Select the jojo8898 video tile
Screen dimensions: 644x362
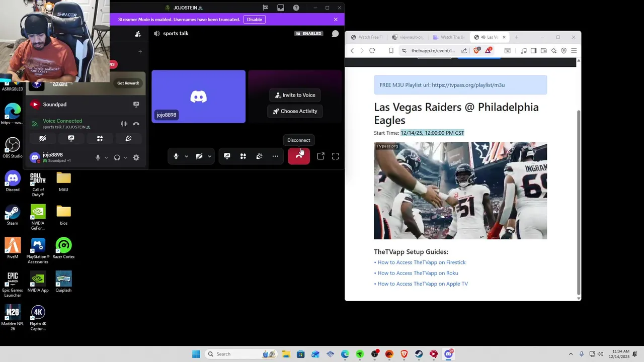[x=198, y=97]
